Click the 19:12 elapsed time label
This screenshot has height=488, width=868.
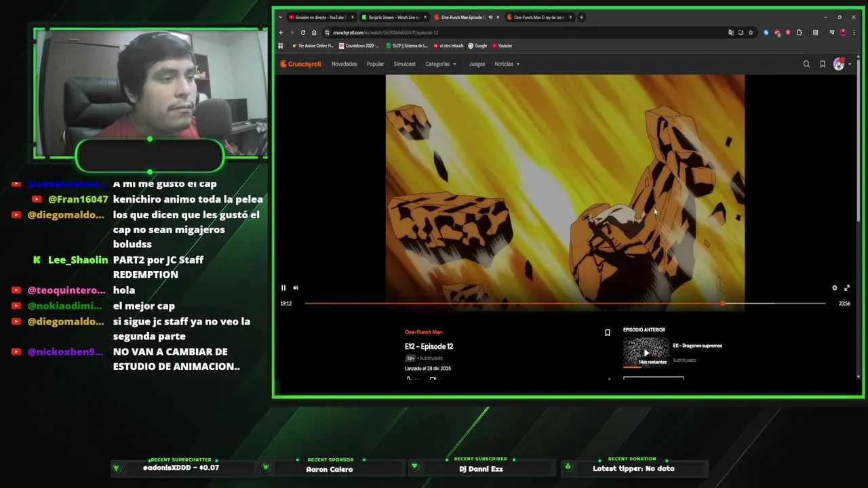click(x=286, y=304)
